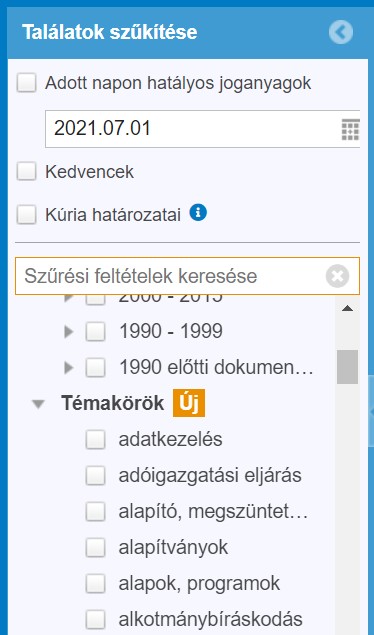The height and width of the screenshot is (635, 374).
Task: Click the info icon beside Kúria határozatai
Action: (198, 213)
